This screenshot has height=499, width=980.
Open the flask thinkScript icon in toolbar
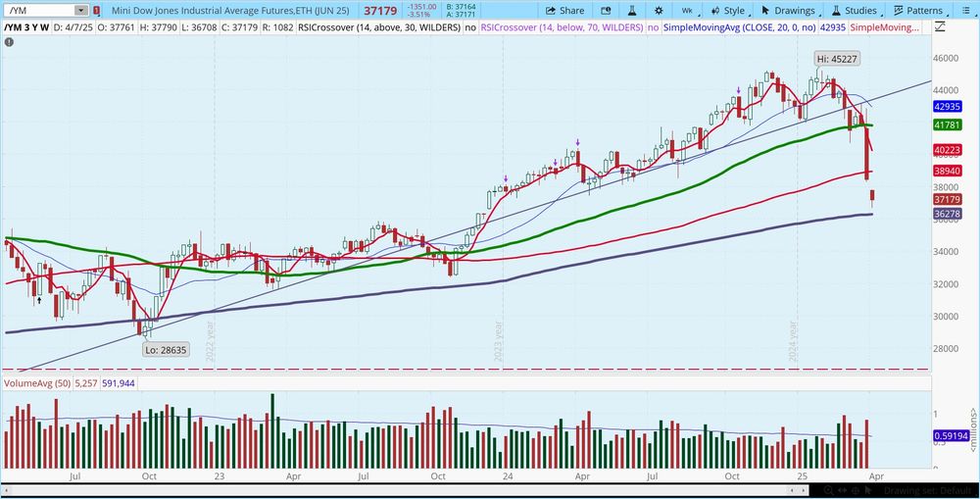pos(632,10)
